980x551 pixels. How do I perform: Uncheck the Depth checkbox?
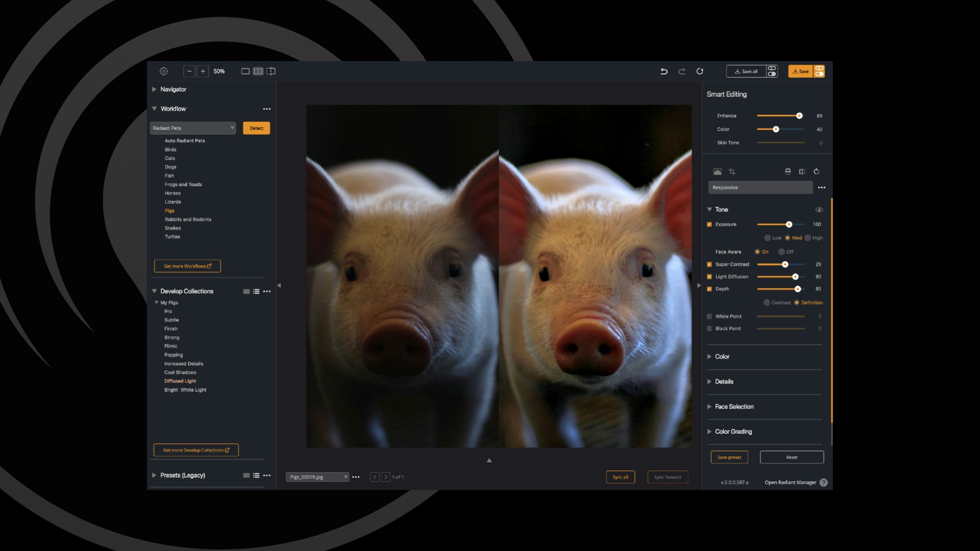(x=709, y=289)
